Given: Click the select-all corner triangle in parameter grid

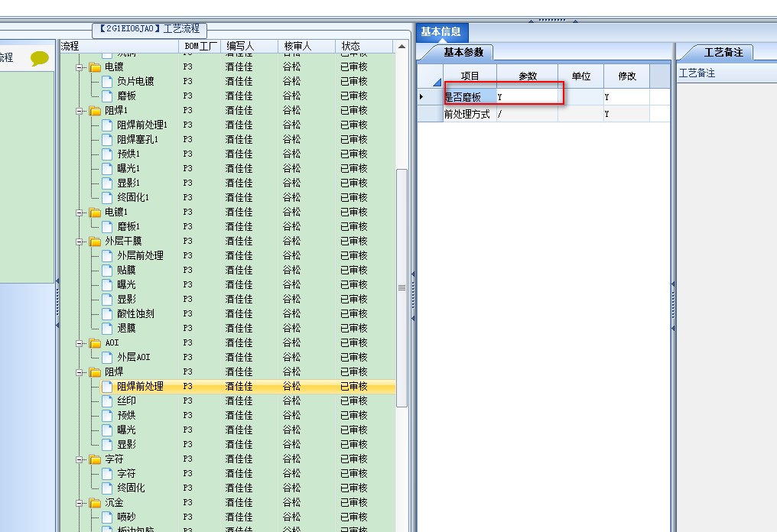Looking at the screenshot, I should click(437, 83).
